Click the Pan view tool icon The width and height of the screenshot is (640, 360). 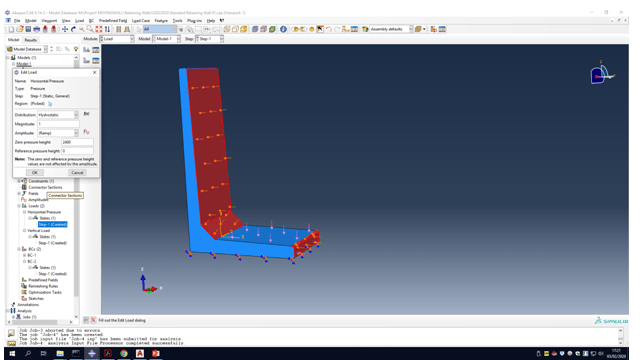tap(65, 29)
